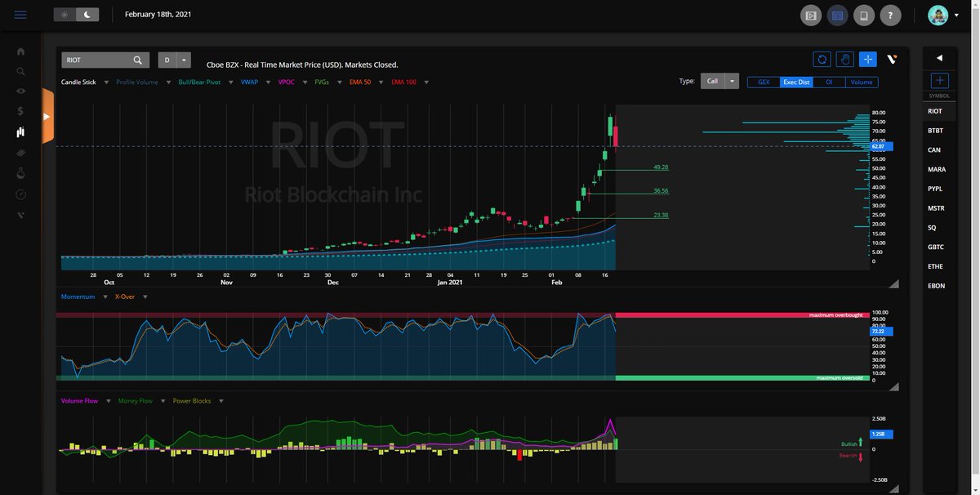This screenshot has height=495, width=980.
Task: Expand the orange side panel arrow tab
Action: [47, 118]
